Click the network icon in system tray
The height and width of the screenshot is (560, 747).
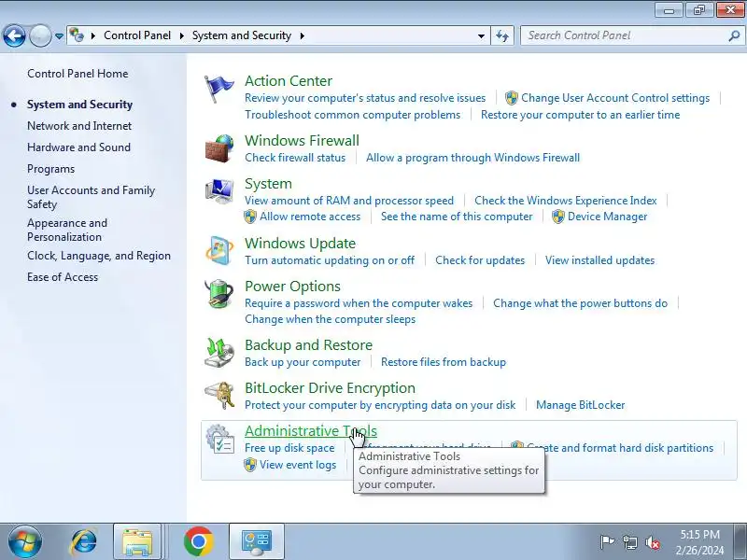point(629,542)
